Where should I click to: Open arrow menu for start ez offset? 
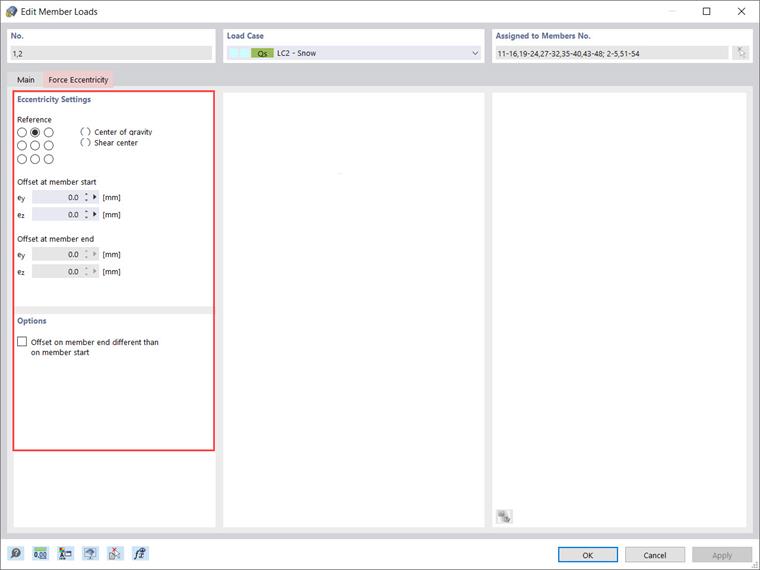click(x=95, y=214)
